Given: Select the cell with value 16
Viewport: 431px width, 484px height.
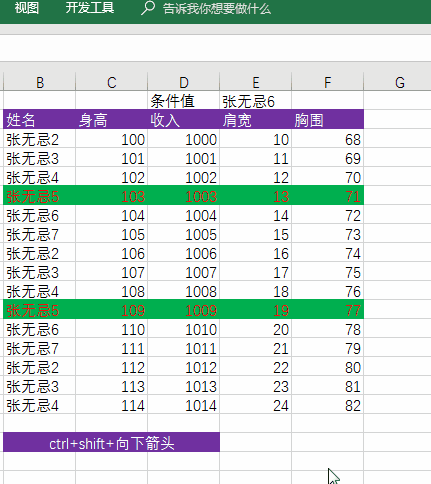Looking at the screenshot, I should tap(256, 253).
